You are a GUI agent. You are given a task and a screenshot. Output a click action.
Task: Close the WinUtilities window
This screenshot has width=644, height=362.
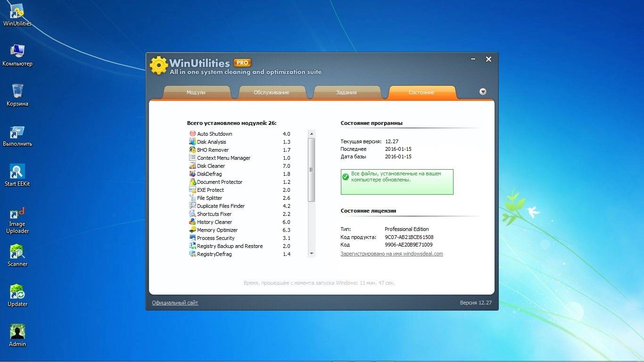tap(488, 59)
